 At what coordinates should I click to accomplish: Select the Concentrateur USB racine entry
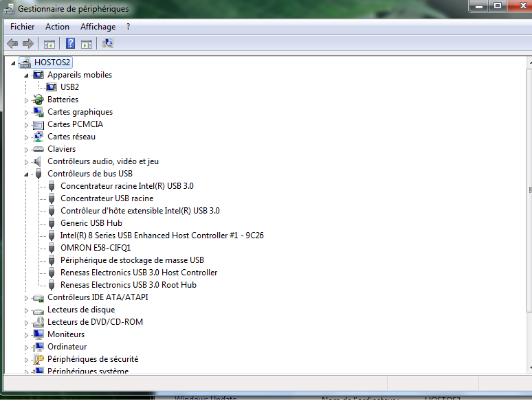107,198
